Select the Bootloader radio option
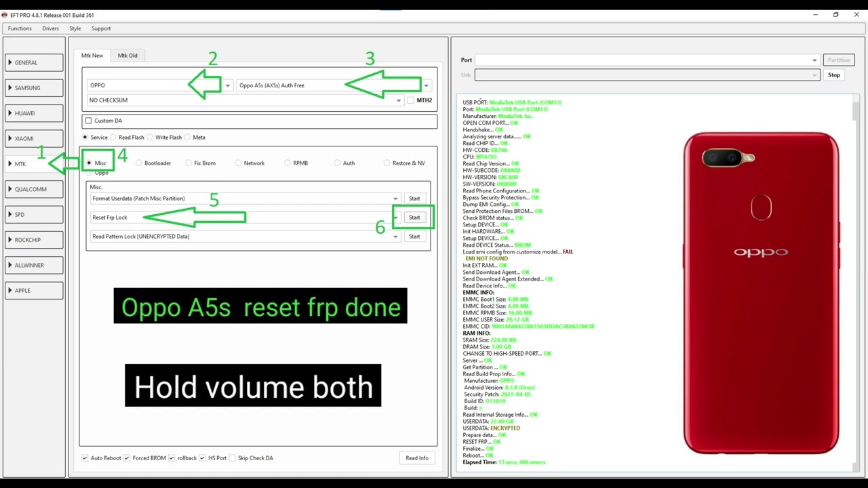 click(139, 163)
